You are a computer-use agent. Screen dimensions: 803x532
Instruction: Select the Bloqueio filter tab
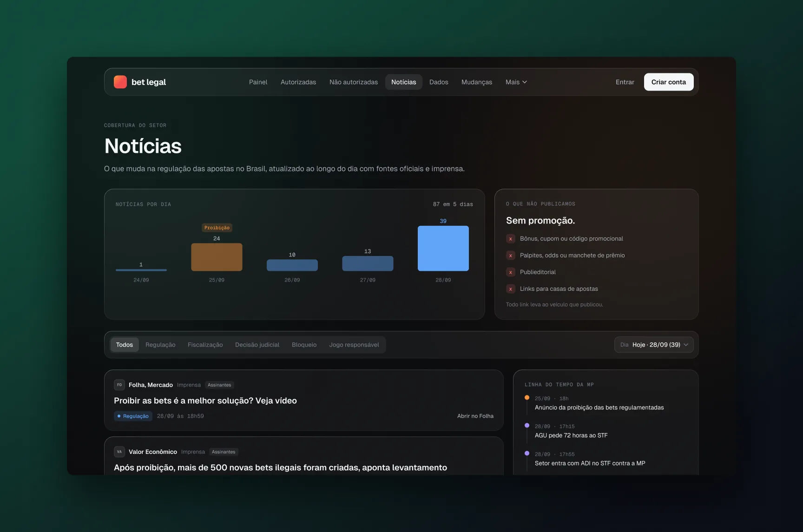click(x=304, y=345)
